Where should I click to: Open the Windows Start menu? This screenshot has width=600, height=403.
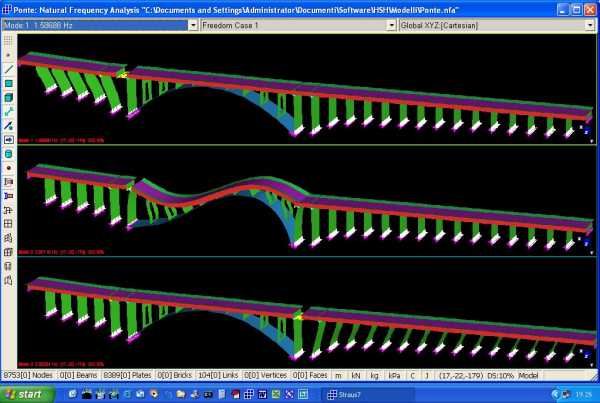(x=24, y=394)
